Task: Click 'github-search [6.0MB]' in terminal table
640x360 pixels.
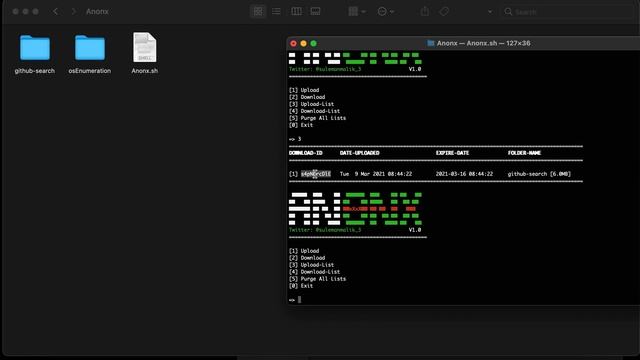Action: point(539,174)
